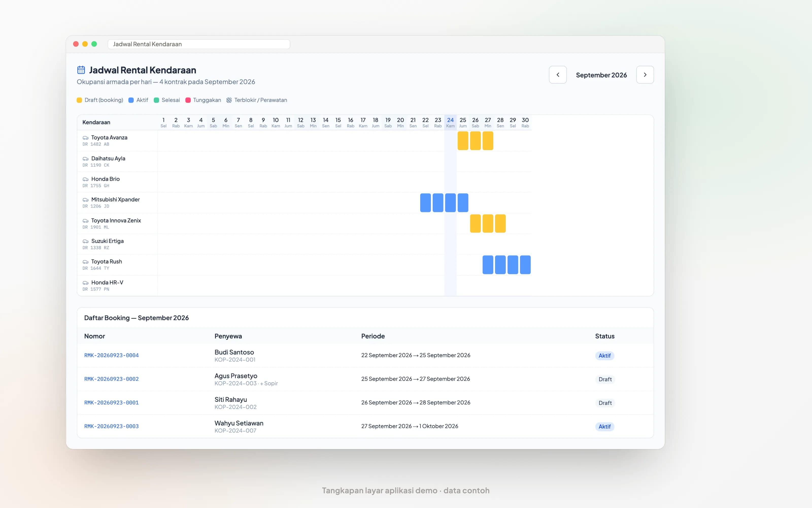
Task: Open booking RMK-20260923-0003
Action: coord(111,426)
